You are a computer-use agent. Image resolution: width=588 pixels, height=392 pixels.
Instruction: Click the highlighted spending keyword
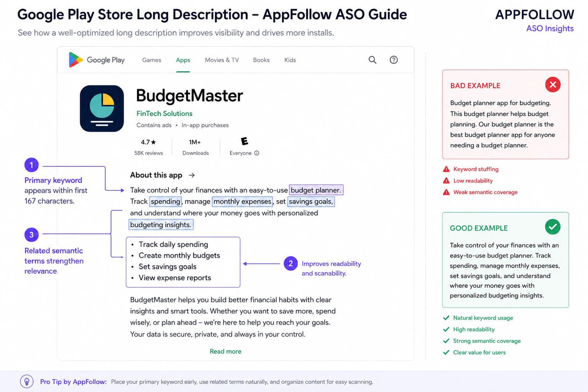coord(165,201)
